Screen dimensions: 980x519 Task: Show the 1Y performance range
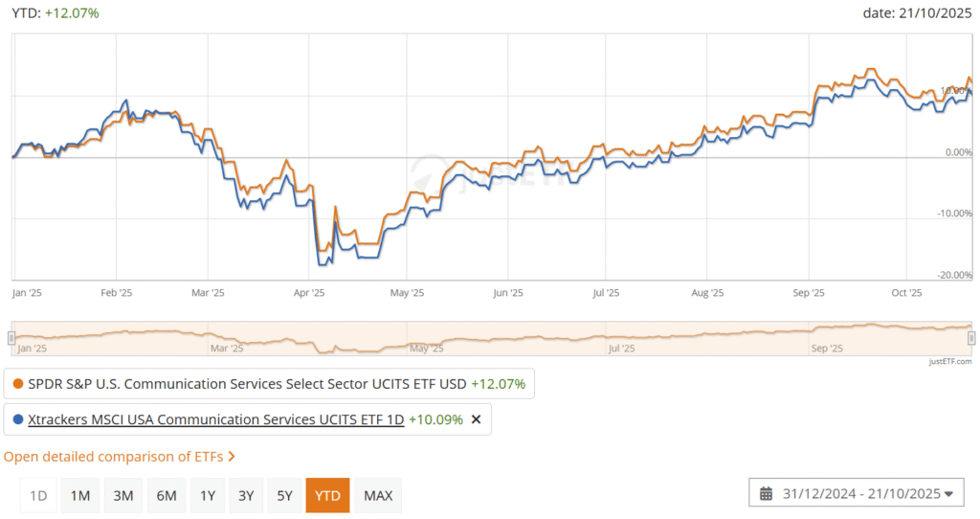pos(207,495)
